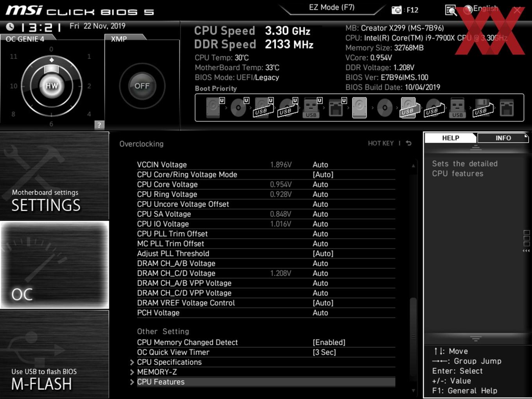Viewport: 532px width, 399px height.
Task: Toggle the XMP OFF button
Action: [x=142, y=86]
